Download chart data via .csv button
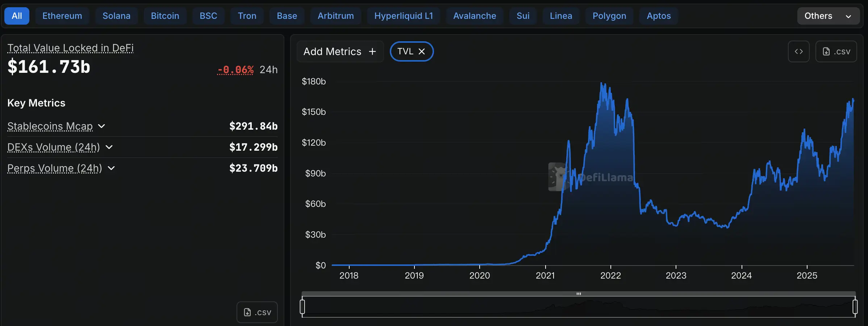This screenshot has height=326, width=868. [x=836, y=51]
